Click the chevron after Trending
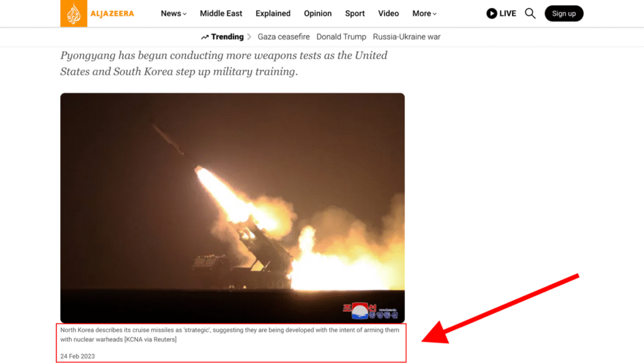644x364 pixels. click(249, 37)
